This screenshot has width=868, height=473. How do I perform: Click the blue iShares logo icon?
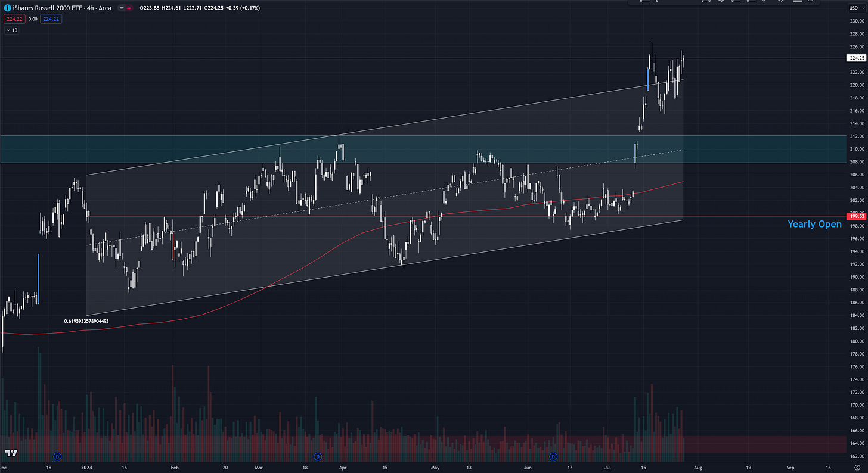[6, 8]
